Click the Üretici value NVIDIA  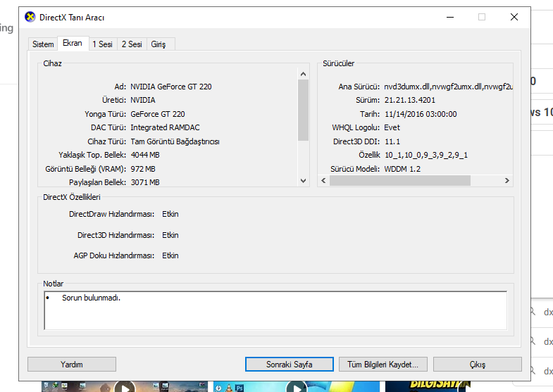pyautogui.click(x=143, y=100)
